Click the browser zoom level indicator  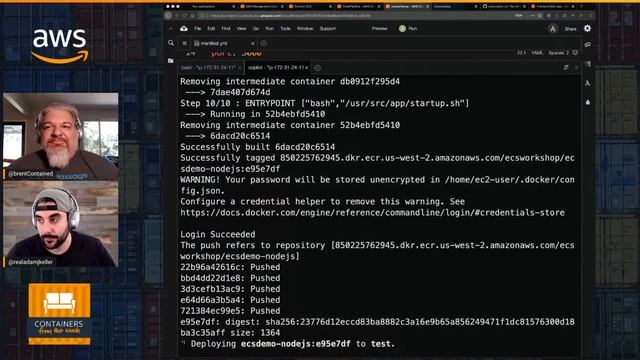pyautogui.click(x=518, y=16)
